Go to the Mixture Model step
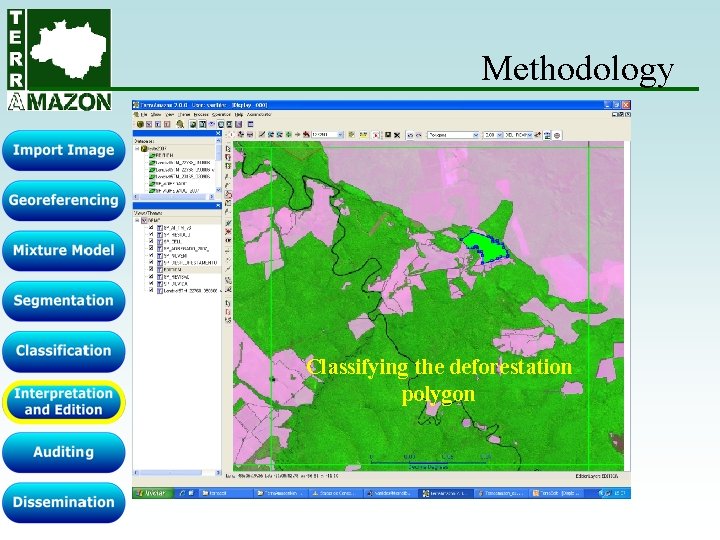The height and width of the screenshot is (540, 720). tap(63, 250)
